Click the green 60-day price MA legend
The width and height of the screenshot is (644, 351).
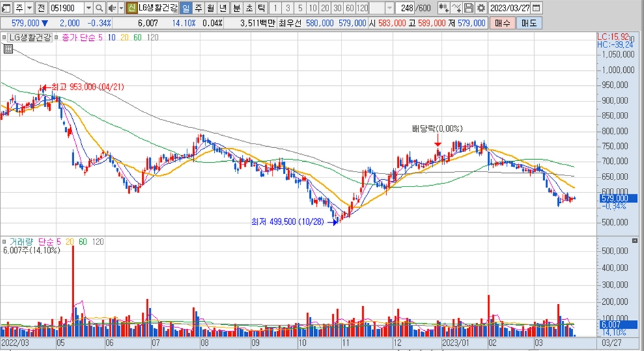[x=138, y=37]
